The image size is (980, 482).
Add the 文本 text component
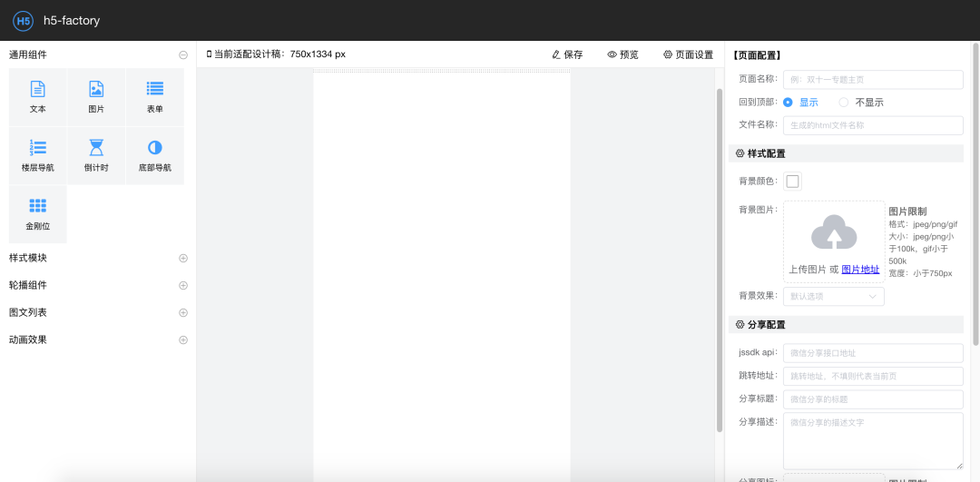(37, 97)
